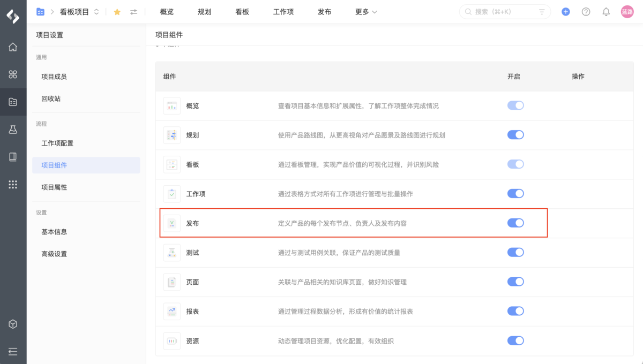643x364 pixels.
Task: Open the 工作项 navigation tab
Action: click(283, 11)
